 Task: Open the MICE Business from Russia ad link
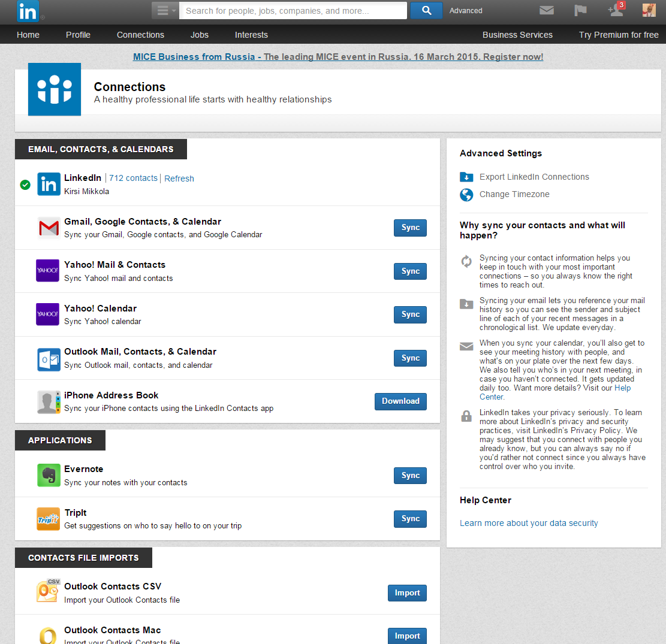(x=338, y=57)
